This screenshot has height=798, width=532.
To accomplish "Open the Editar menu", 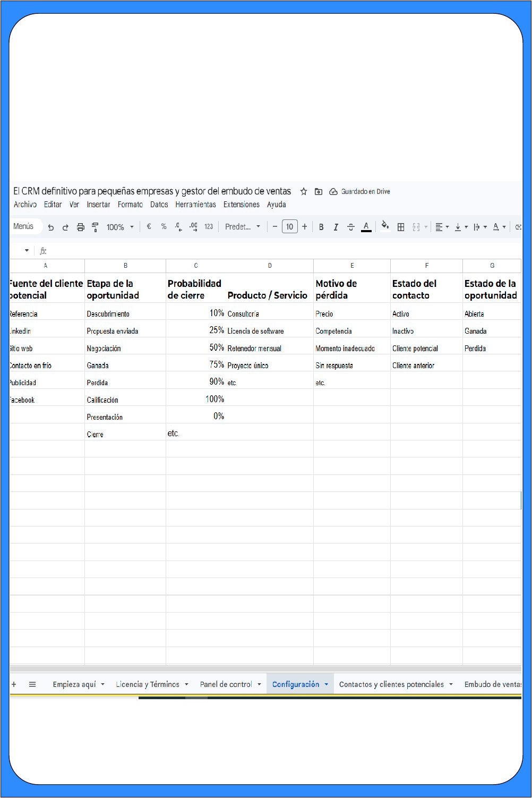I will 53,205.
